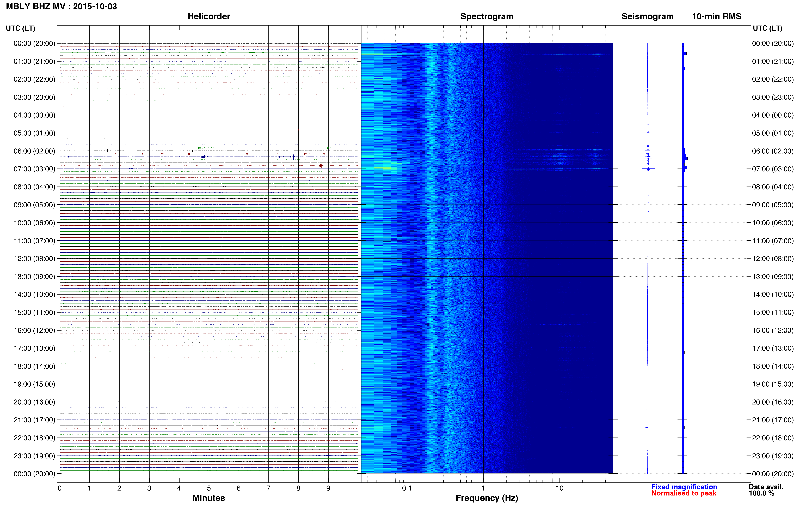The width and height of the screenshot is (812, 508).
Task: Select "10:00 (06:00)" on the Helicorder time axis
Action: (x=34, y=223)
